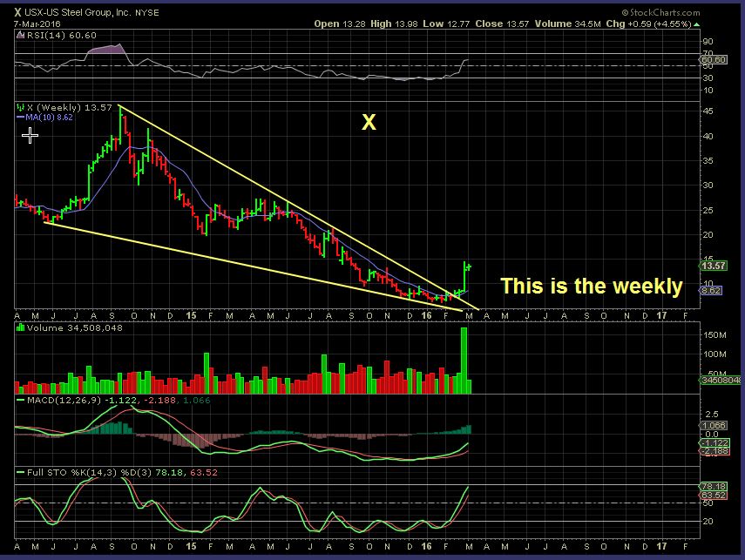Click the 45 price axis label

coord(708,111)
